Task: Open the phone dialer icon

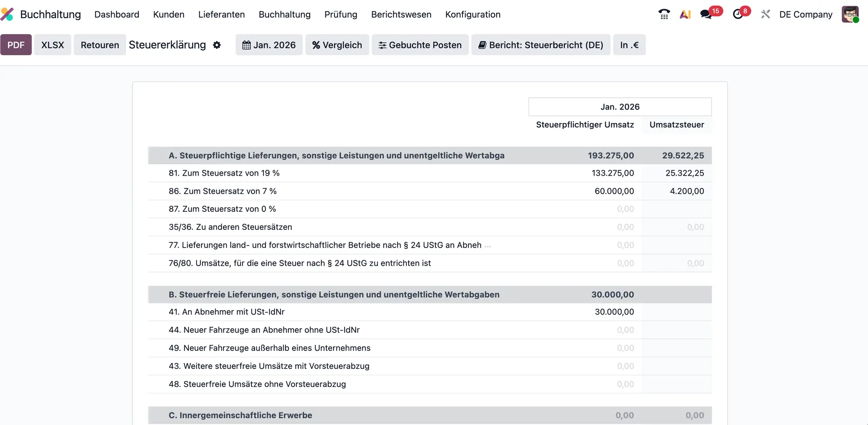Action: 664,14
